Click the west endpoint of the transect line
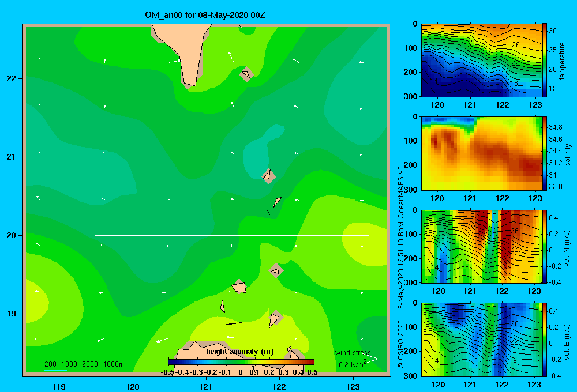The width and height of the screenshot is (577, 392). point(96,235)
